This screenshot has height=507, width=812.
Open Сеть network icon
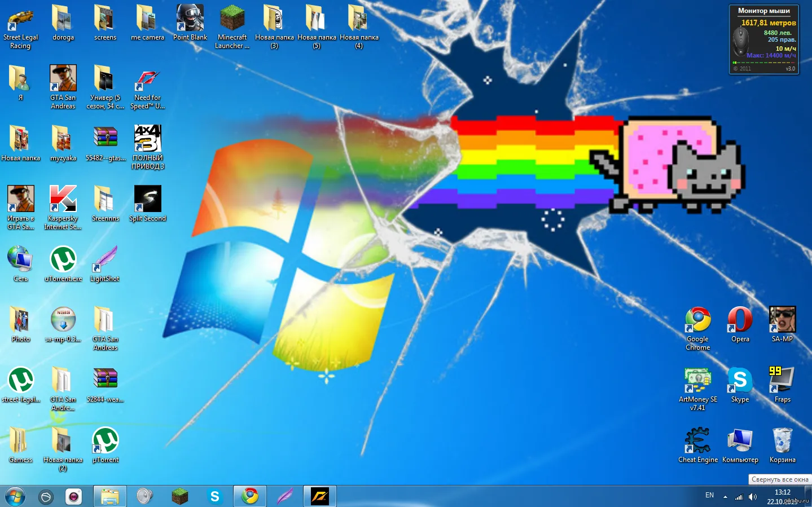20,264
